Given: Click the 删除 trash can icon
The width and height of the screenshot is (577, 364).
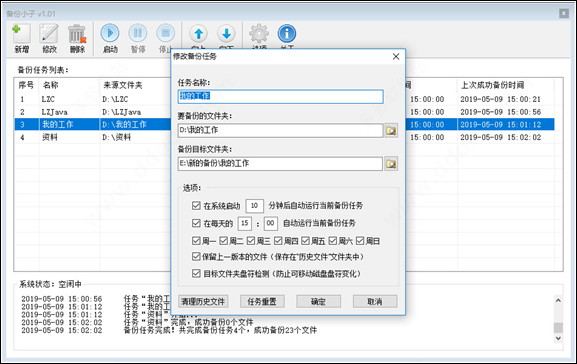Looking at the screenshot, I should [77, 34].
